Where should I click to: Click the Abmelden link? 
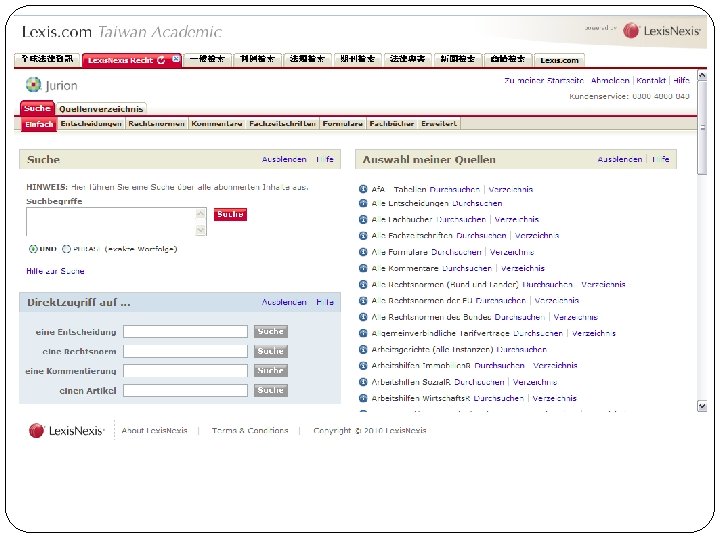610,80
